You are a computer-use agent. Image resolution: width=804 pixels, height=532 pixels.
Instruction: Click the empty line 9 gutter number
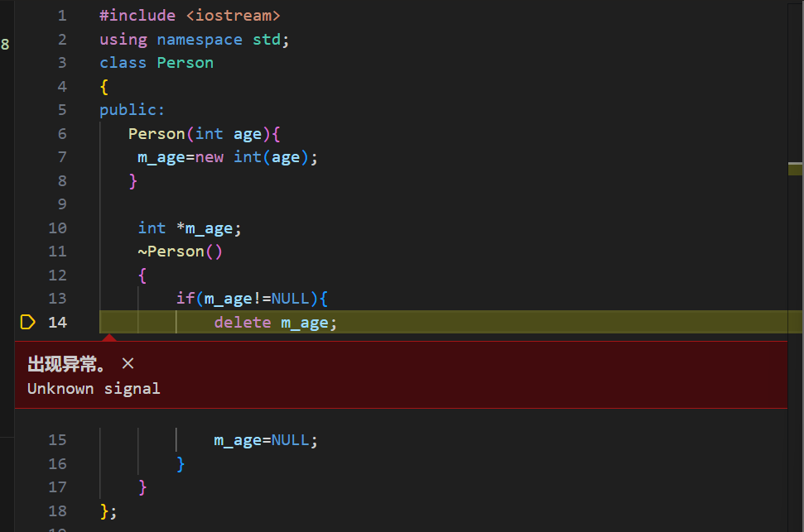62,204
